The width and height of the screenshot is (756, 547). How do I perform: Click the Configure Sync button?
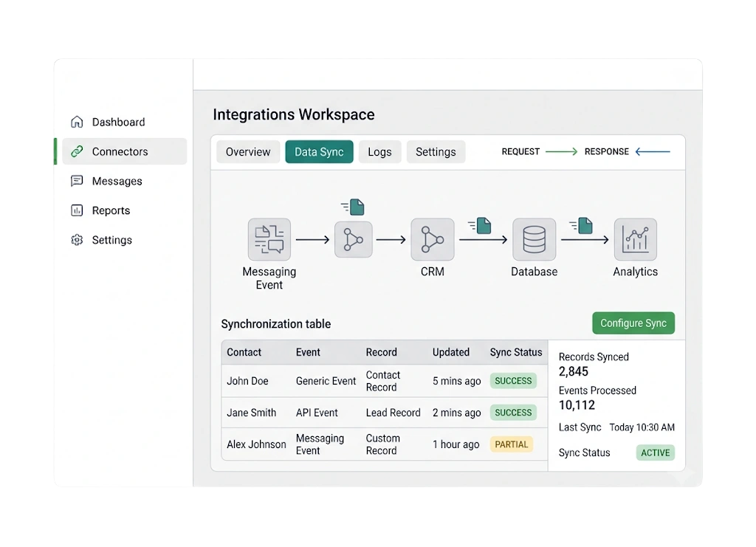(633, 323)
